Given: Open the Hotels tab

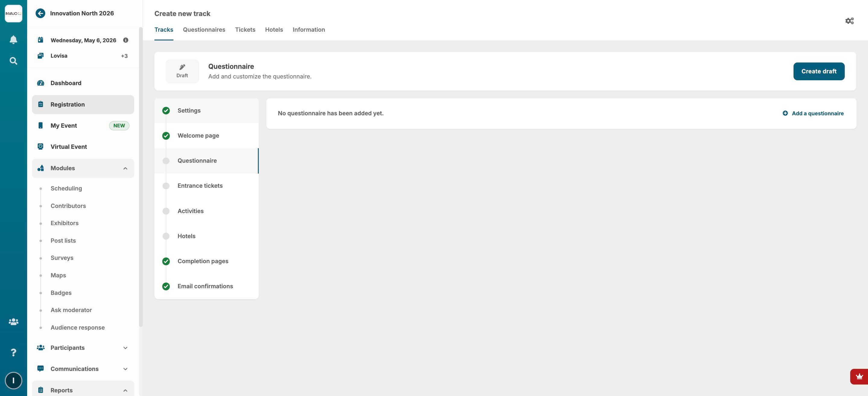Looking at the screenshot, I should click(x=274, y=30).
